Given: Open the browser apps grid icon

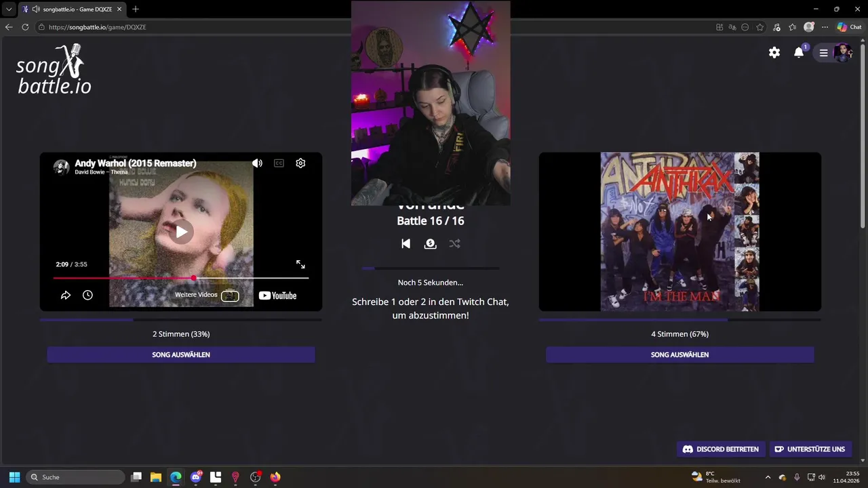Looking at the screenshot, I should [x=719, y=27].
